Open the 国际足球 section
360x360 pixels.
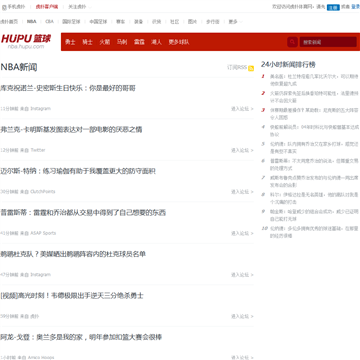coord(71,22)
